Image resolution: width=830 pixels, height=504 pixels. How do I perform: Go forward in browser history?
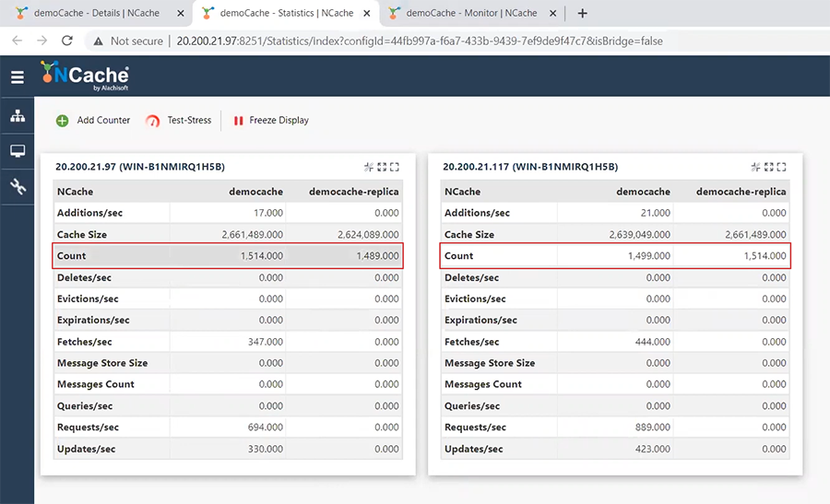(41, 41)
